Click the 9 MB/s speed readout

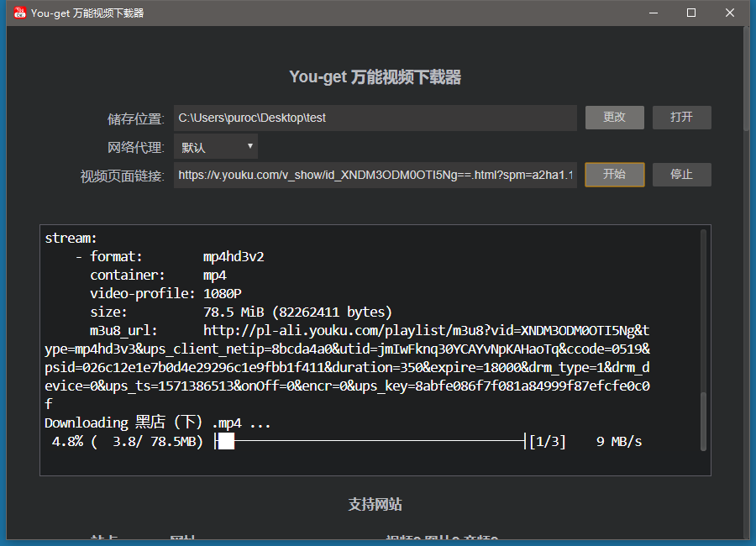tap(619, 441)
